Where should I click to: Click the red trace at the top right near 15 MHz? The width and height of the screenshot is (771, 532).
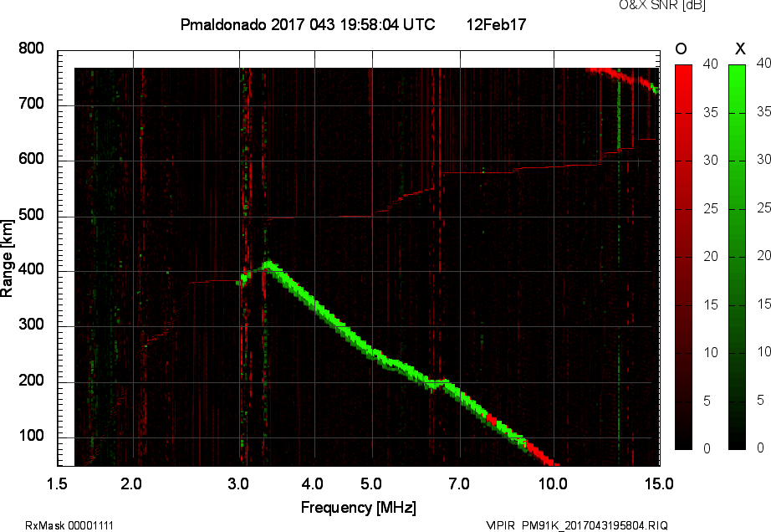click(x=622, y=76)
